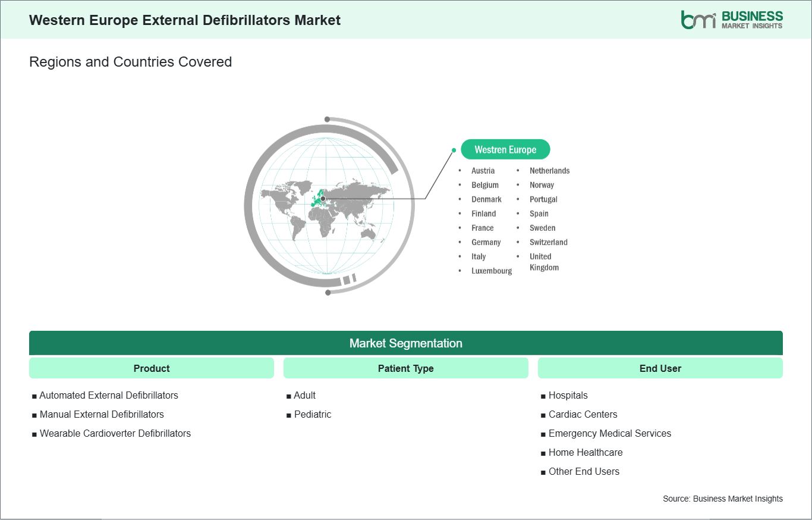Screen dimensions: 812x520
Task: Click Germany in the country list
Action: point(486,242)
